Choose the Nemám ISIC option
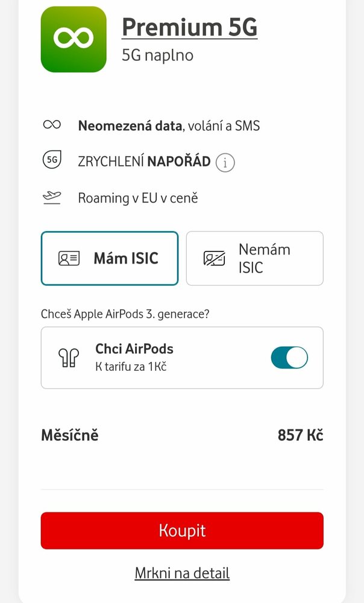The height and width of the screenshot is (603, 364). click(254, 258)
